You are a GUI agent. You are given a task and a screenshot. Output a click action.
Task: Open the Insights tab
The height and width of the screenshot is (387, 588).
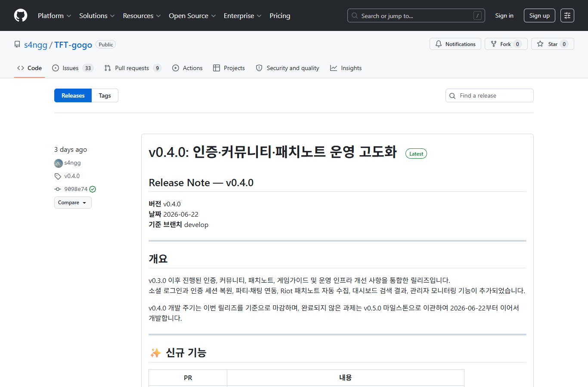tap(346, 68)
